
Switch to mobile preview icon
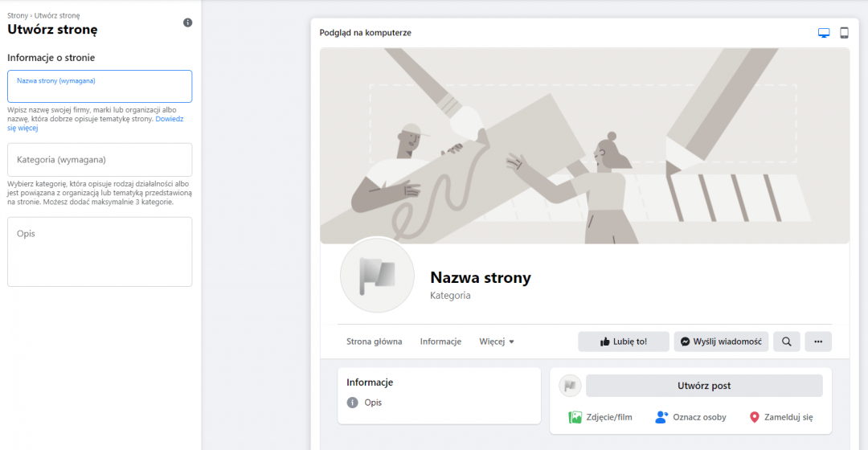click(x=845, y=33)
